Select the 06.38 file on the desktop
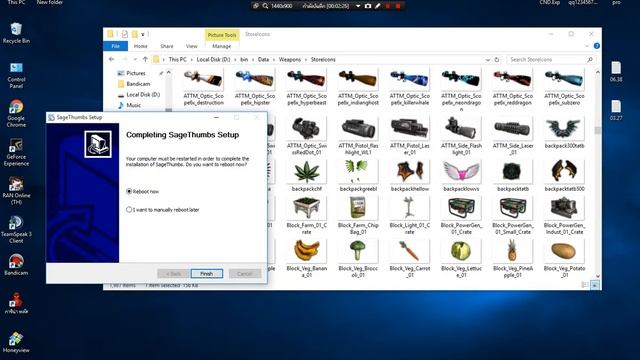This screenshot has width=640, height=360. pos(616,71)
